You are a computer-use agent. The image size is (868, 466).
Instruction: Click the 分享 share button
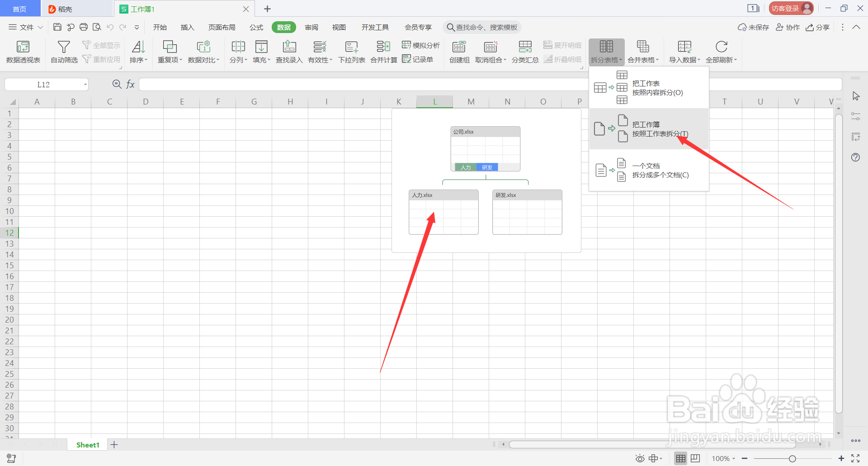tap(818, 27)
